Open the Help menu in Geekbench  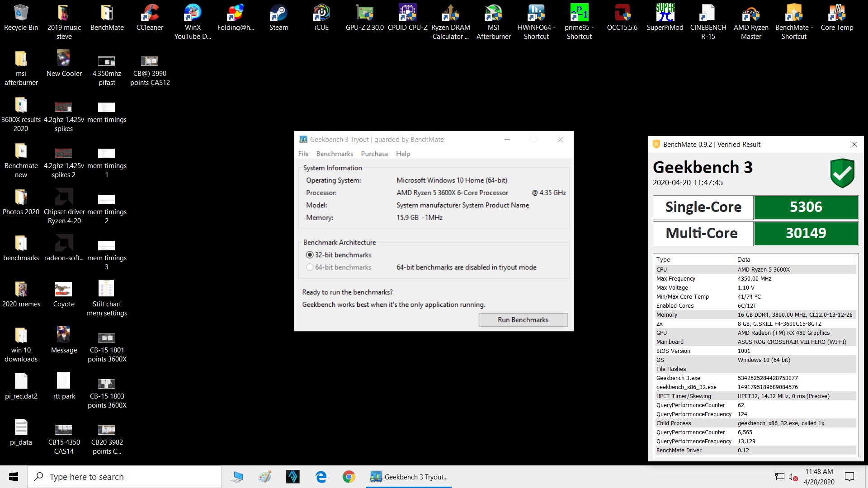[403, 154]
